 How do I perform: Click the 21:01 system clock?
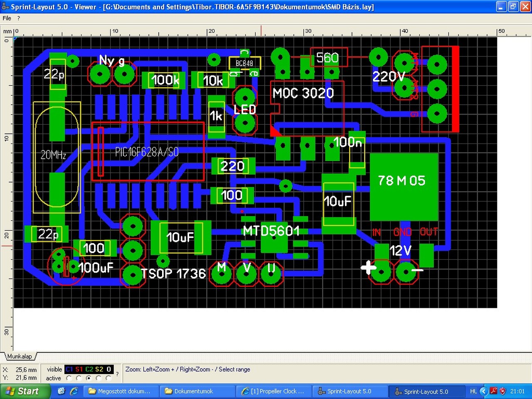[517, 391]
